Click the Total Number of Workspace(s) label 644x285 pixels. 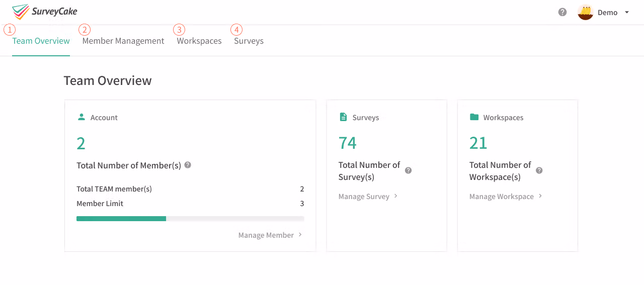click(x=500, y=171)
